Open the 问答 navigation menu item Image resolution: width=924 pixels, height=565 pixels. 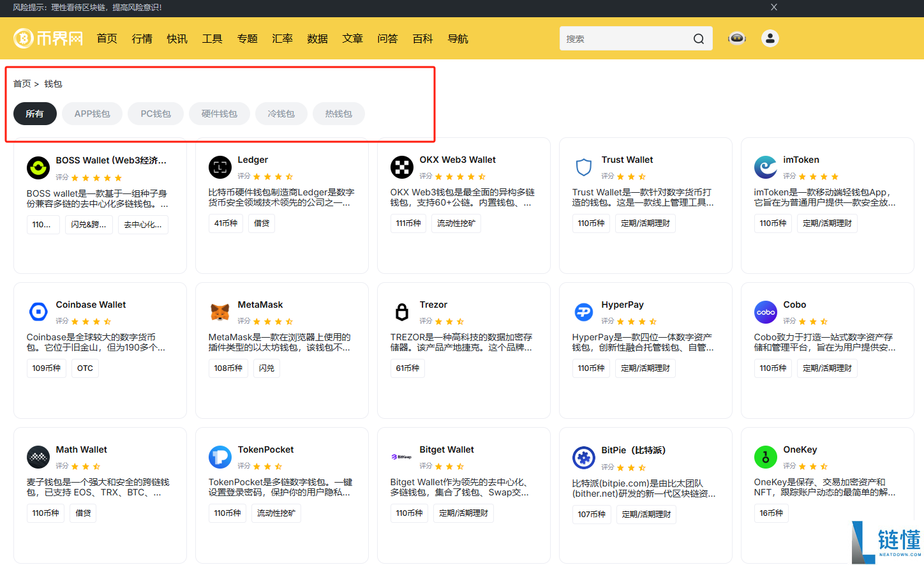(x=388, y=39)
